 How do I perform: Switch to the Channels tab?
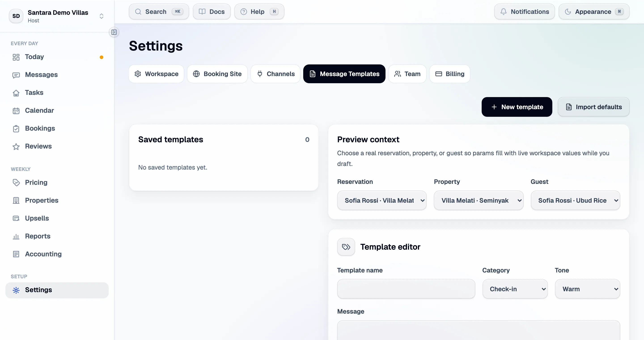tap(275, 74)
